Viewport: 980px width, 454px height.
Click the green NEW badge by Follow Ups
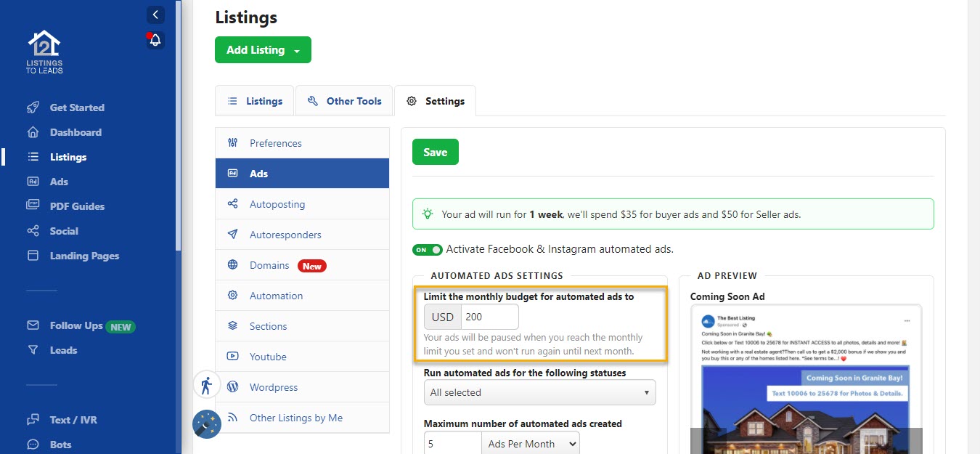[121, 327]
